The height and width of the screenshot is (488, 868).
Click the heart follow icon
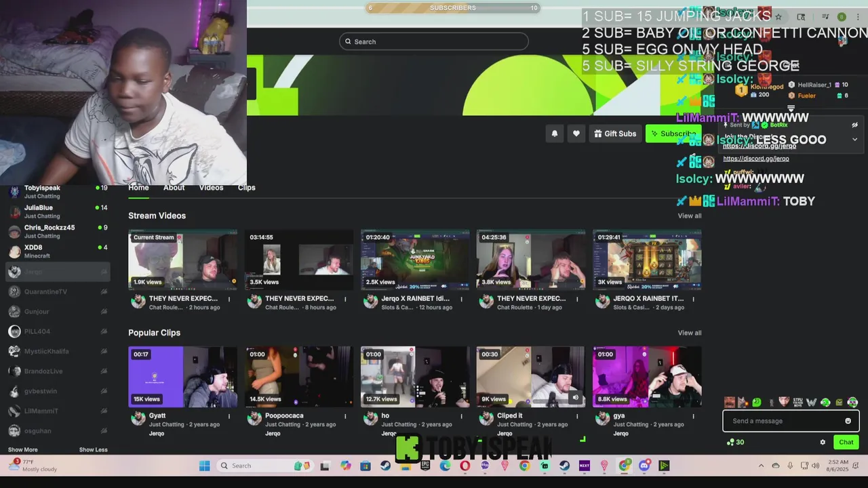[576, 134]
